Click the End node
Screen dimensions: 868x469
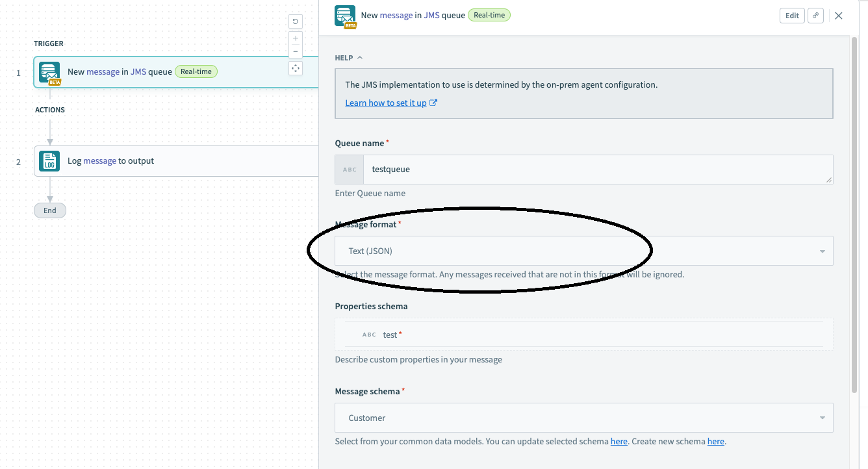[50, 210]
